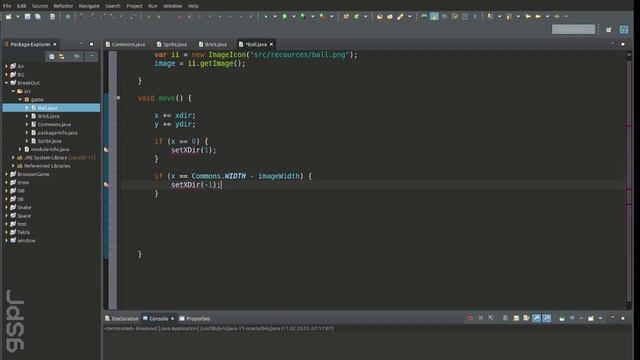Click the New Java Class toolbar icon
Image resolution: width=640 pixels, height=360 pixels.
pyautogui.click(x=357, y=17)
